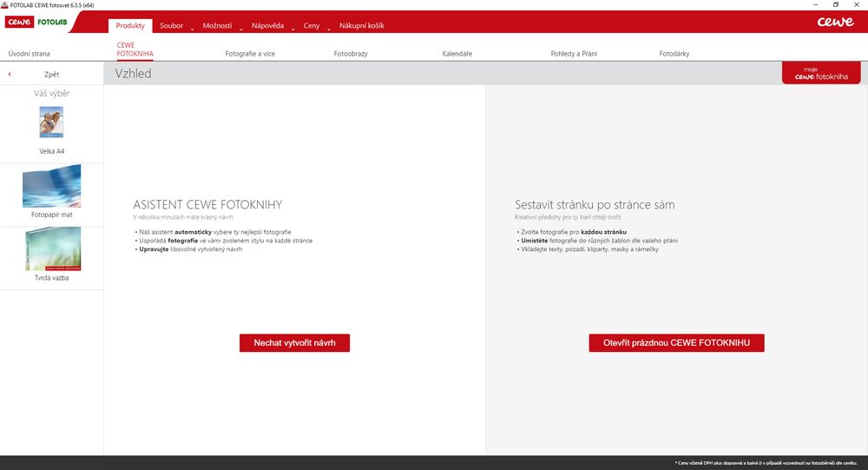
Task: Open the Fotodárky category
Action: tap(674, 54)
